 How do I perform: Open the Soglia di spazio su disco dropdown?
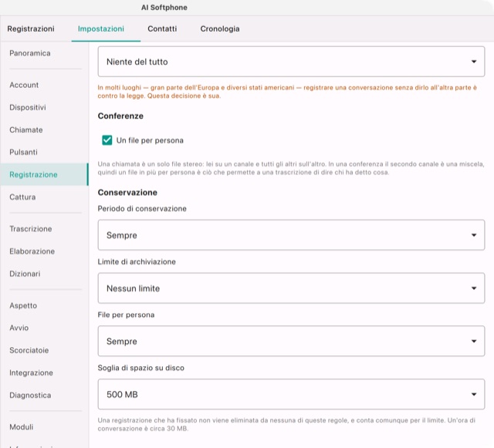click(291, 394)
